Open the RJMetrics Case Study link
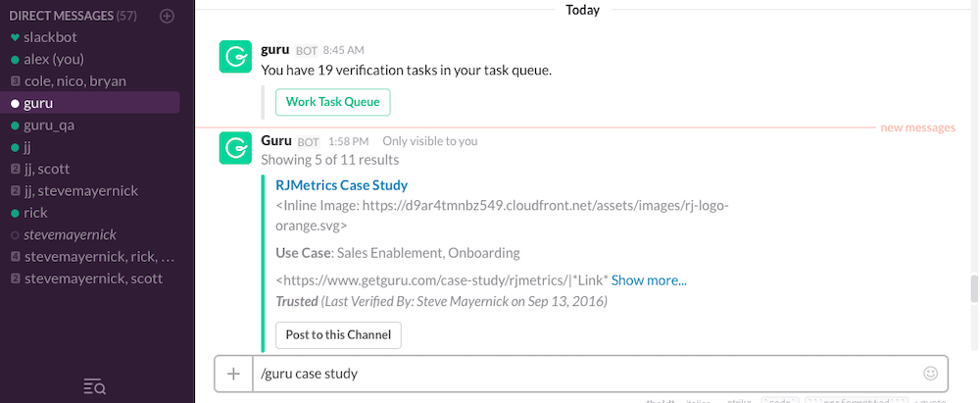Viewport: 980px width, 403px height. (341, 185)
